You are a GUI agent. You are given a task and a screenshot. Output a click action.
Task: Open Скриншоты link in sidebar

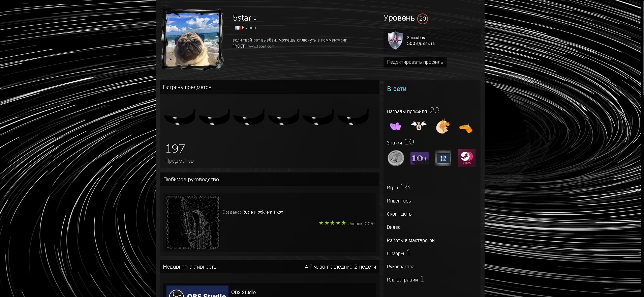click(399, 214)
